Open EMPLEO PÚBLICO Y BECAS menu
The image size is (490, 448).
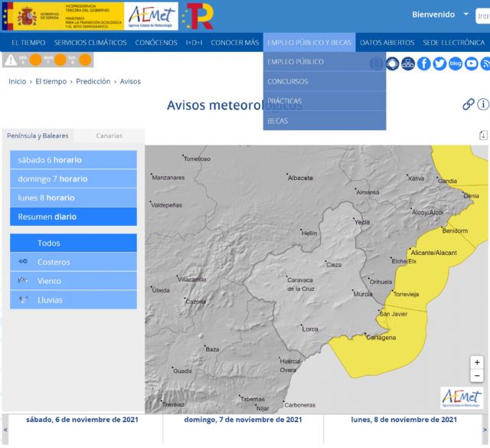(x=309, y=43)
